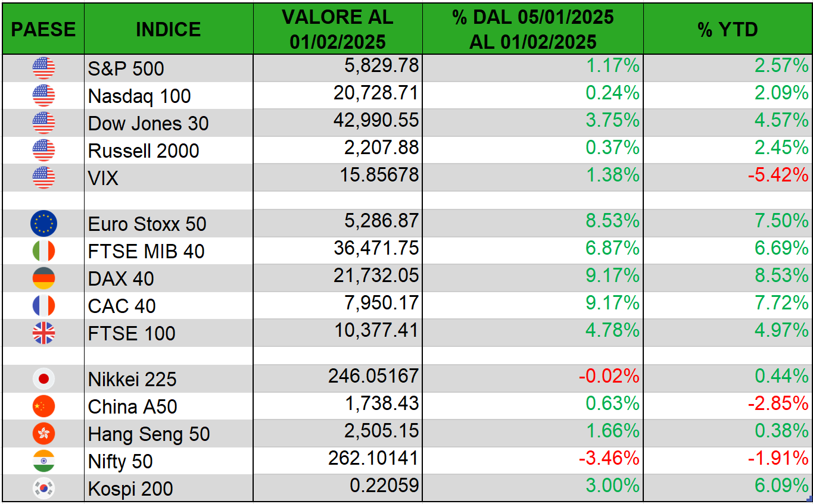Viewport: 813px width, 504px height.
Task: Click the Japanese flag beside Nikkei 225
Action: click(x=43, y=379)
